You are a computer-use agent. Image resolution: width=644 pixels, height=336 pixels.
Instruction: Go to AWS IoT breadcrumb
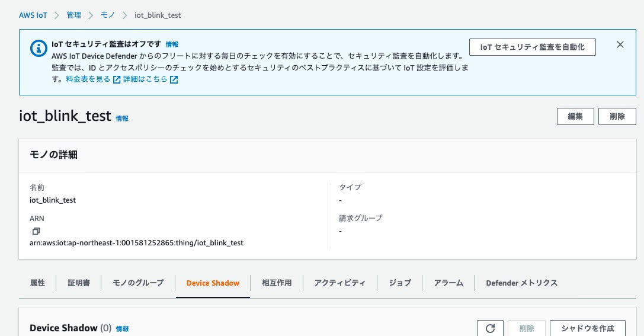click(33, 15)
